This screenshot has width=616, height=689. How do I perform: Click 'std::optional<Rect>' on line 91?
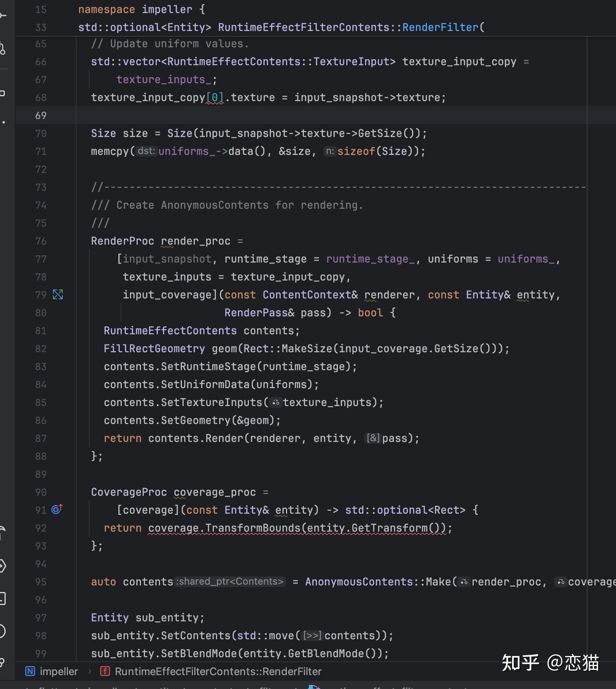[x=405, y=510]
